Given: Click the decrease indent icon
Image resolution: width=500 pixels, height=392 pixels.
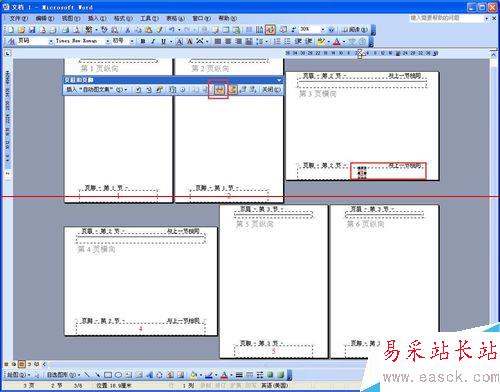Looking at the screenshot, I should pyautogui.click(x=298, y=41).
